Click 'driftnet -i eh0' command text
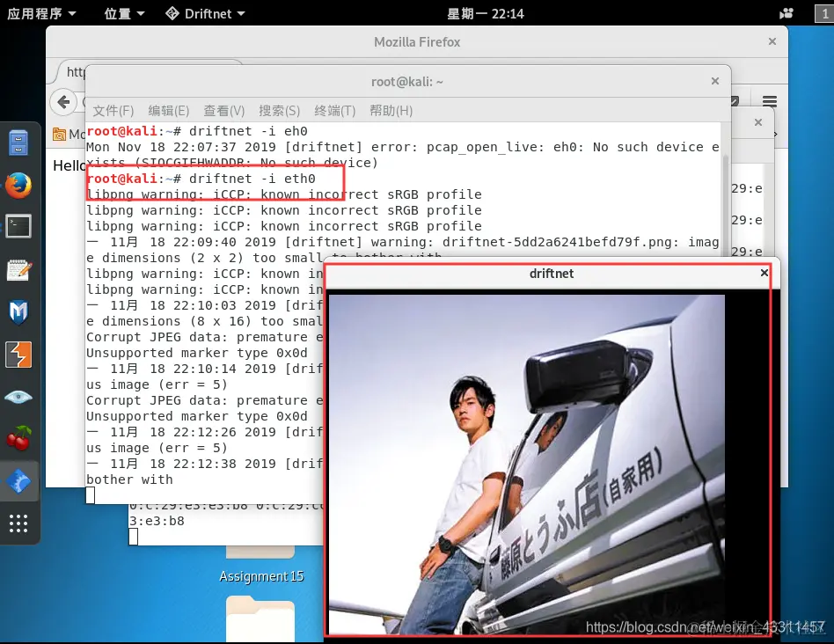This screenshot has width=834, height=644. [248, 131]
